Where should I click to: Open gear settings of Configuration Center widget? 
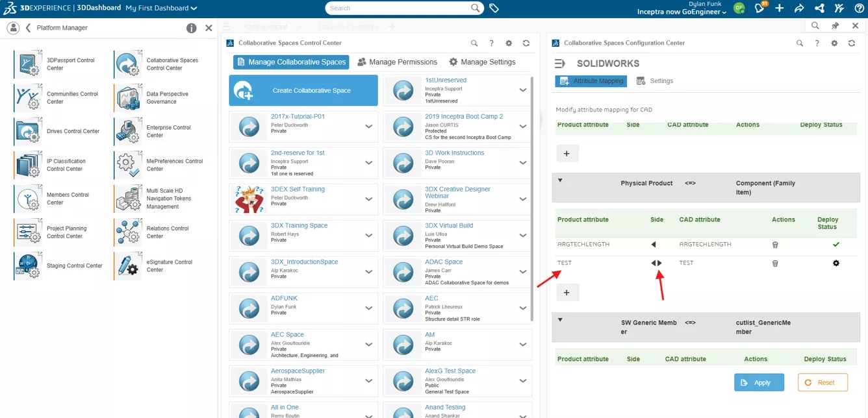point(834,43)
